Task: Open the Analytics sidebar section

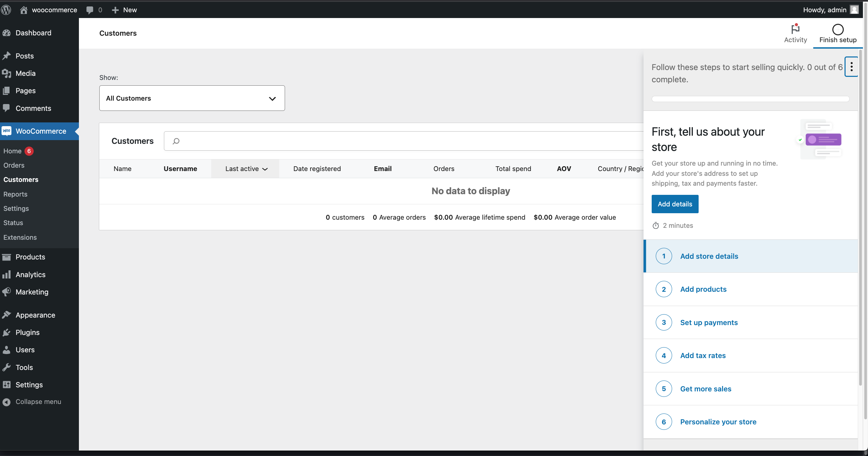Action: click(30, 274)
